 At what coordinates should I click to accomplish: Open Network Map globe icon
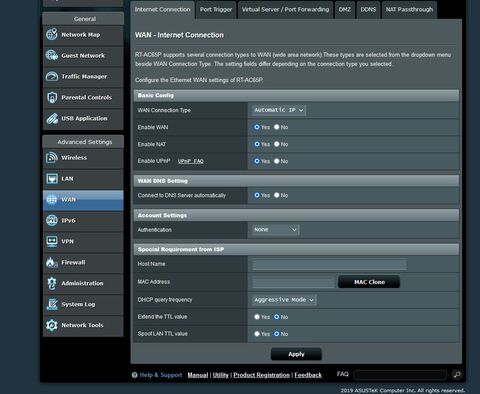point(52,34)
